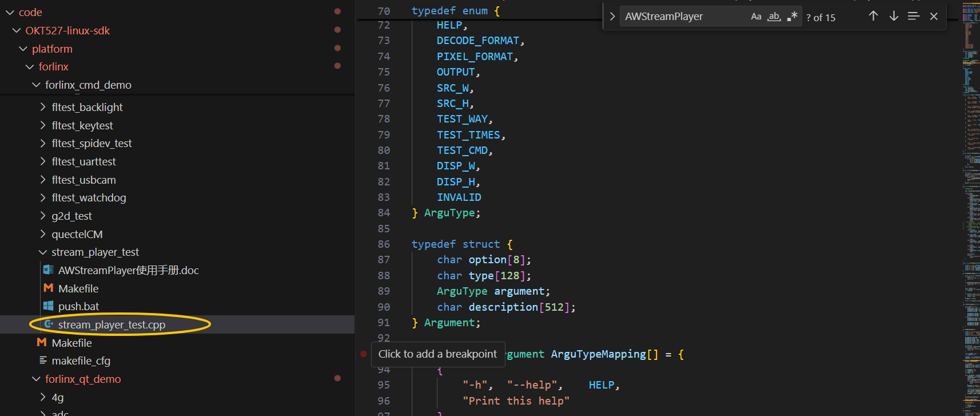Open stream_player_test.cpp C++ file icon
Image resolution: width=980 pixels, height=416 pixels.
[49, 324]
